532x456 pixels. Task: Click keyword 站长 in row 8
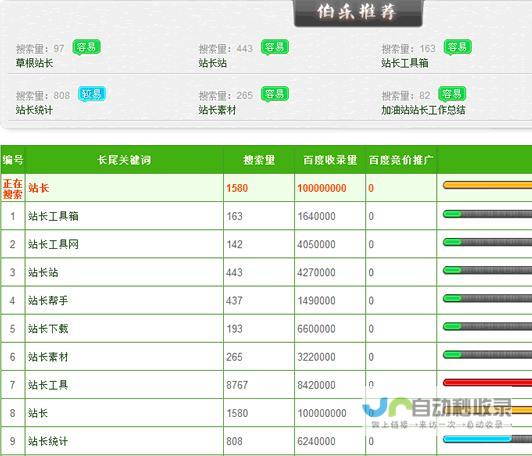click(38, 413)
